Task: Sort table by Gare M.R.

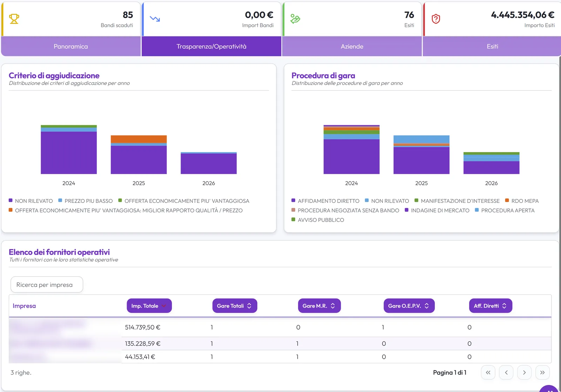Action: pyautogui.click(x=319, y=306)
